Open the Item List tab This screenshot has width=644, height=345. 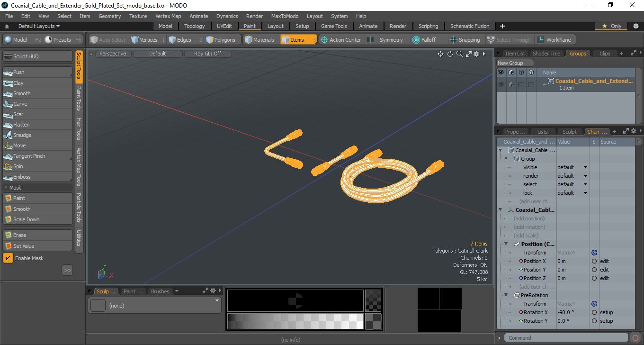pos(514,54)
